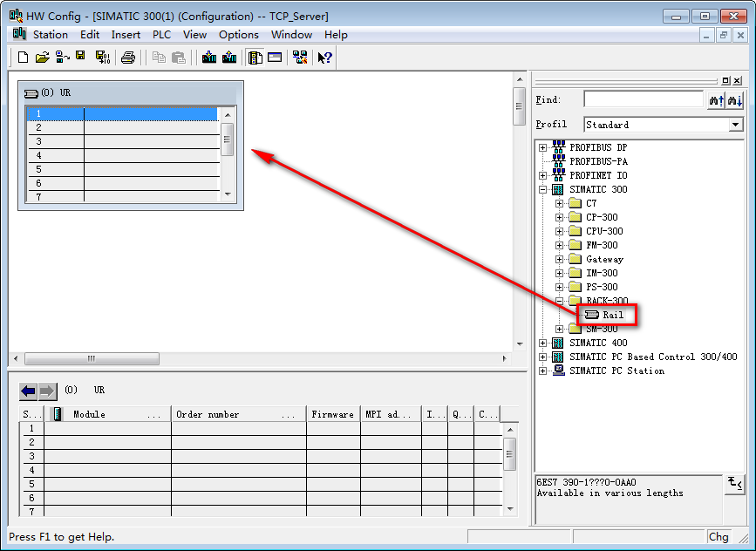Viewport: 756px width, 551px height.
Task: Click the Order number column header
Action: coord(239,415)
